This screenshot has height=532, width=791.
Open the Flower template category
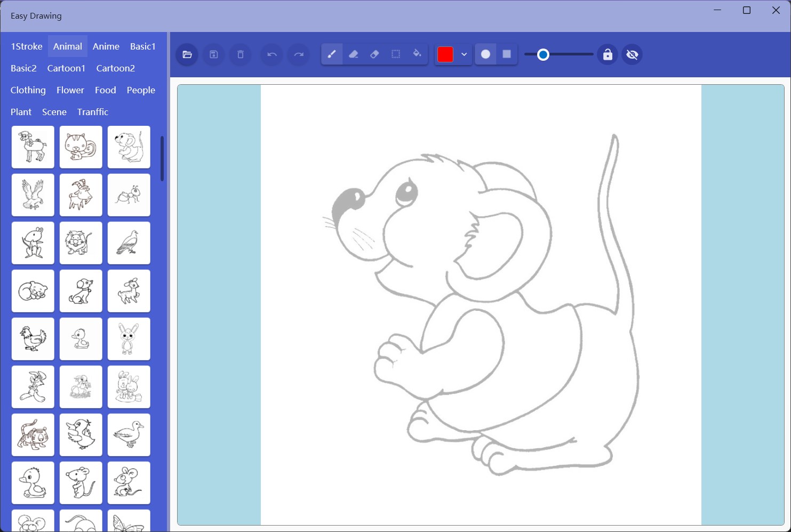70,90
